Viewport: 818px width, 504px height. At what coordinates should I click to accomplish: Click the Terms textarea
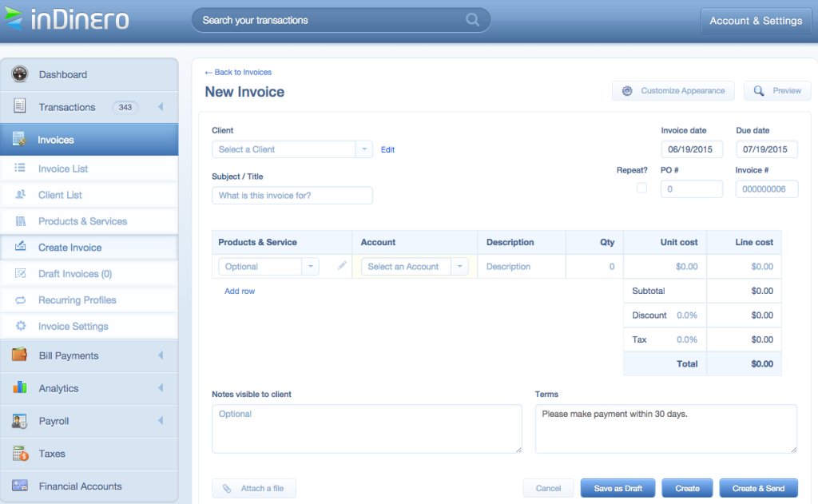tap(666, 429)
